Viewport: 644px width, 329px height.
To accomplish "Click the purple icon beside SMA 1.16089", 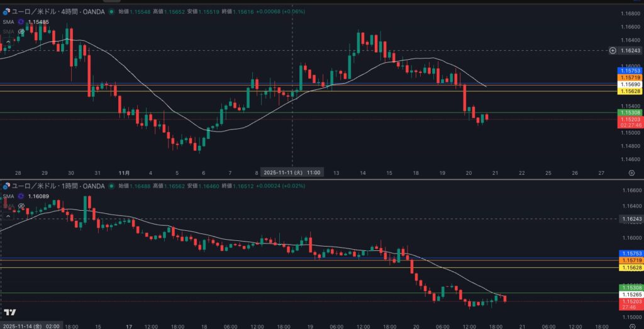I will [x=21, y=196].
